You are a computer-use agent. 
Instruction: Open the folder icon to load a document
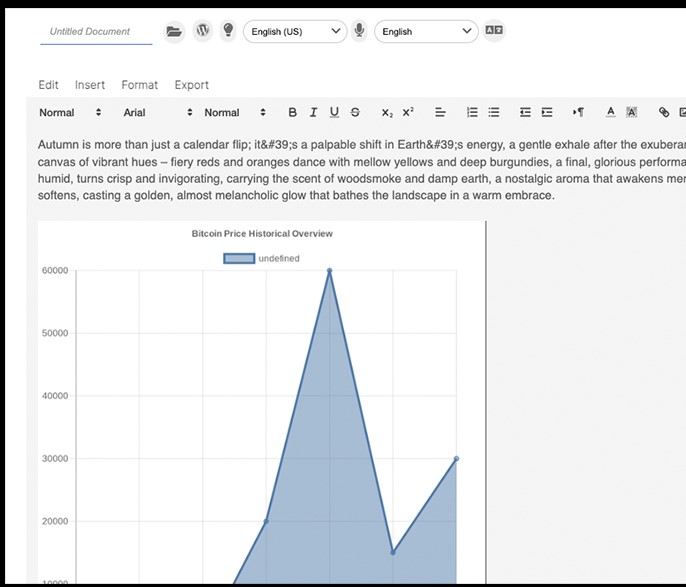[x=174, y=31]
